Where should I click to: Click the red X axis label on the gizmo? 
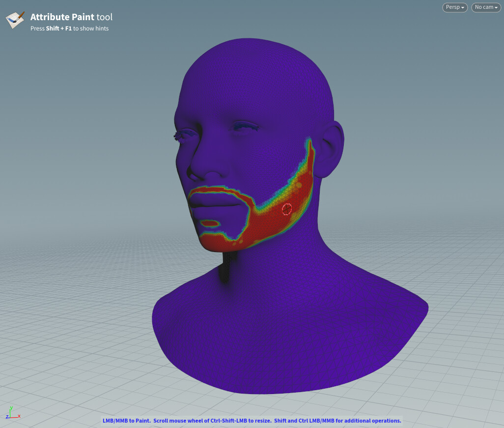coord(19,416)
